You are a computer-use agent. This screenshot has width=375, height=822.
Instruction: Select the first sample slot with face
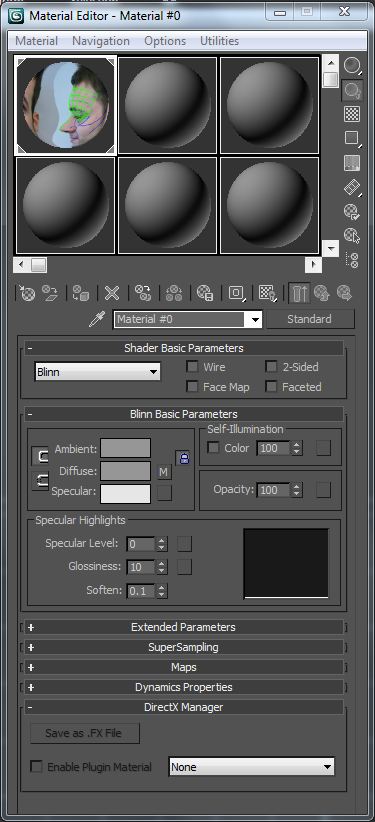[x=66, y=105]
